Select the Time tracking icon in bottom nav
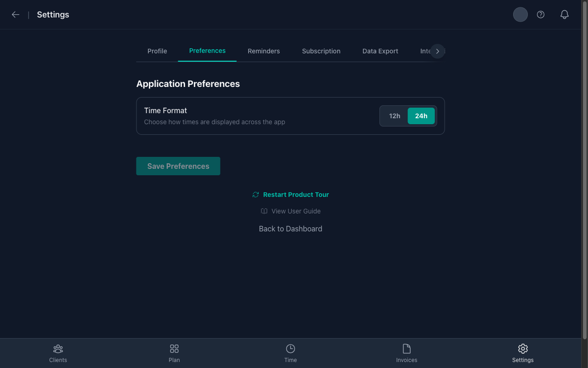 (x=290, y=353)
